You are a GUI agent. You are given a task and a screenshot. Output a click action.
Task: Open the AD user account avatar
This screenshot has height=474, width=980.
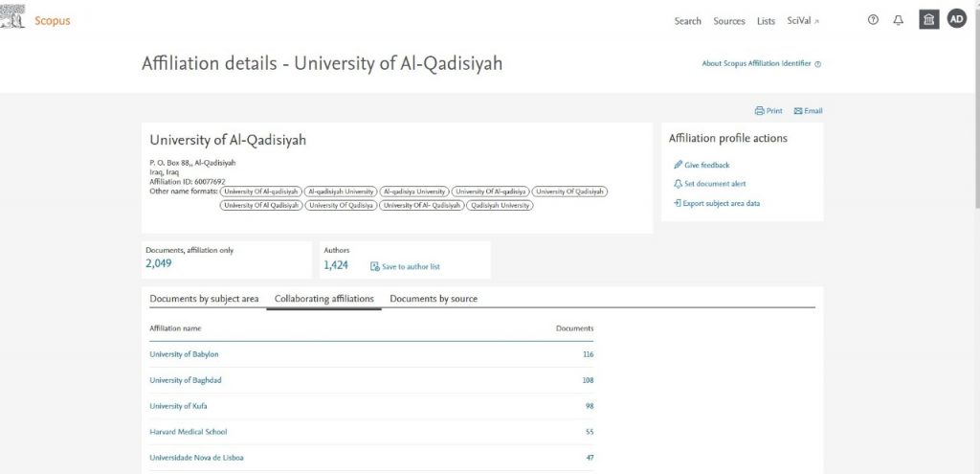coord(956,19)
